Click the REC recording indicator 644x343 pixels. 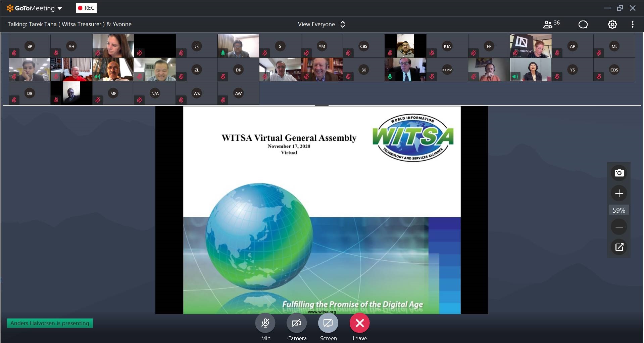(86, 8)
